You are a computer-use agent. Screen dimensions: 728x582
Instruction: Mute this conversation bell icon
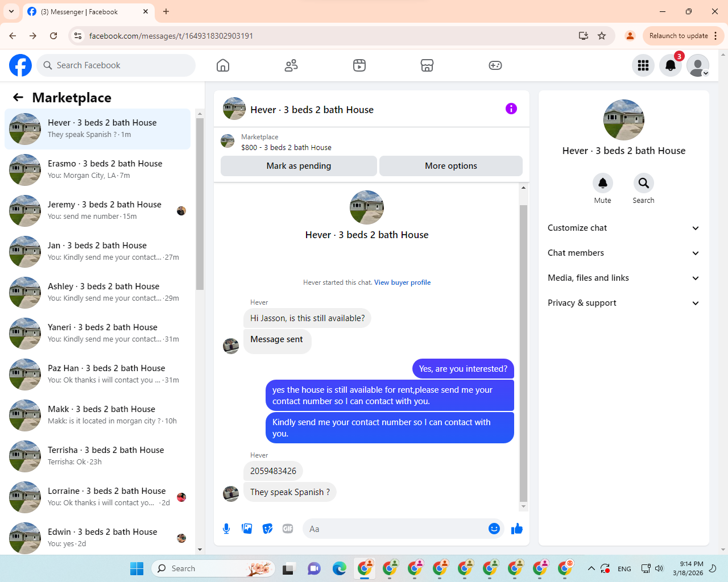pos(603,183)
